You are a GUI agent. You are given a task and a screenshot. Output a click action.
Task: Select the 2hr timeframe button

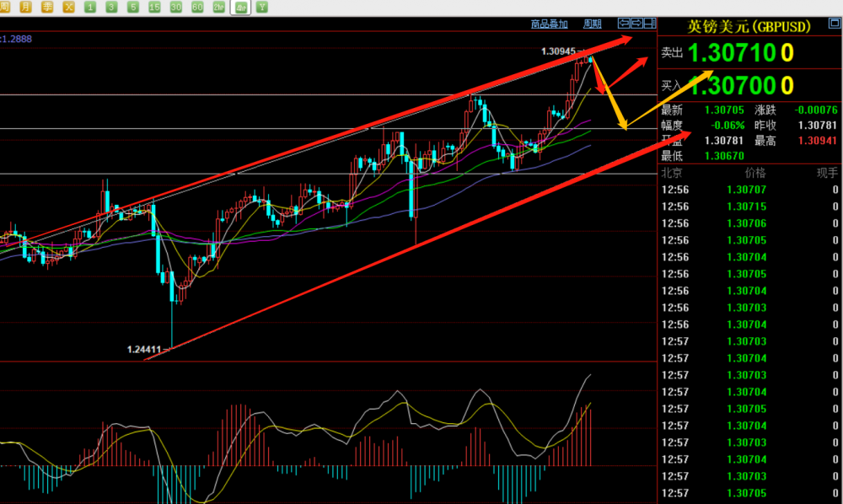[x=219, y=7]
